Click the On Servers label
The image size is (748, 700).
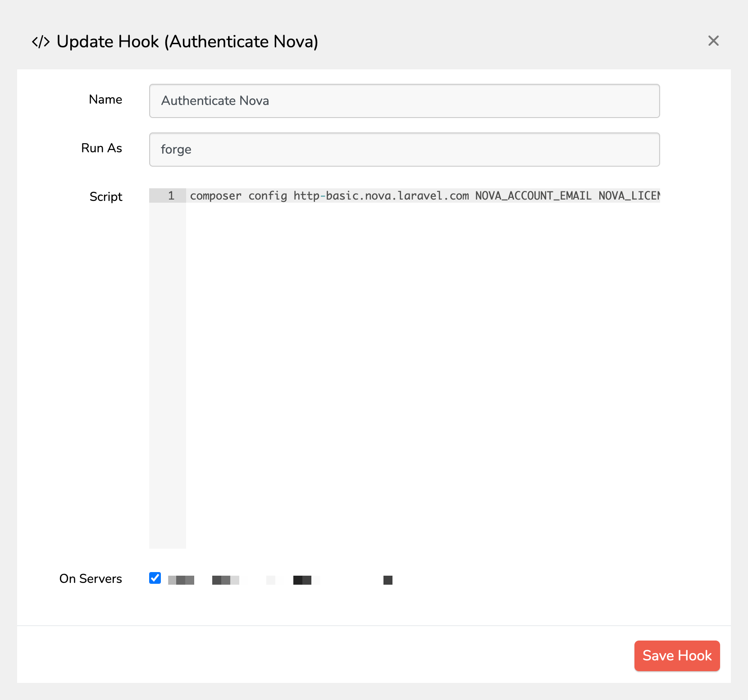91,579
